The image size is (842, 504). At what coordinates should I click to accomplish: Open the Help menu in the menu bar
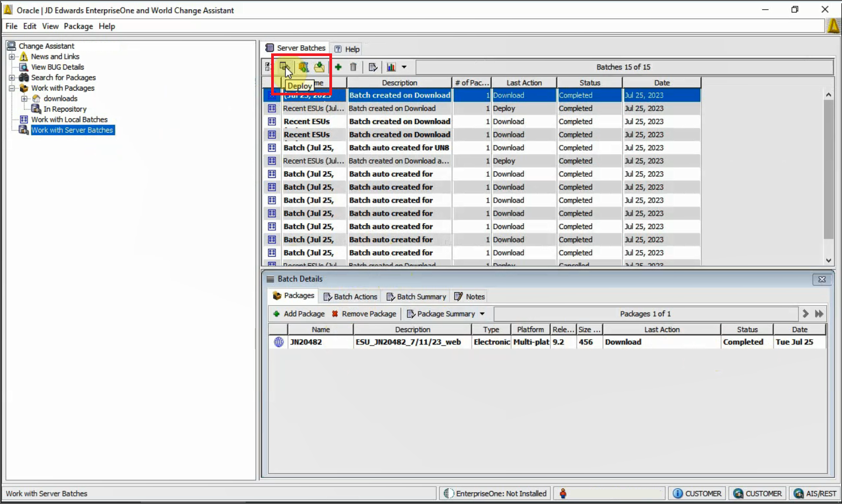[x=107, y=26]
